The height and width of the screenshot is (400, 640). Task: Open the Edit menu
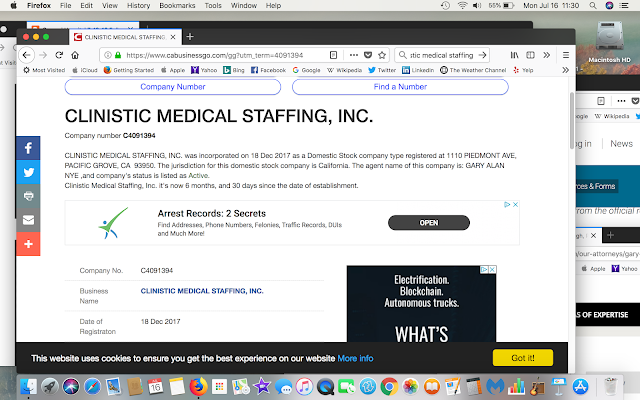(x=86, y=5)
